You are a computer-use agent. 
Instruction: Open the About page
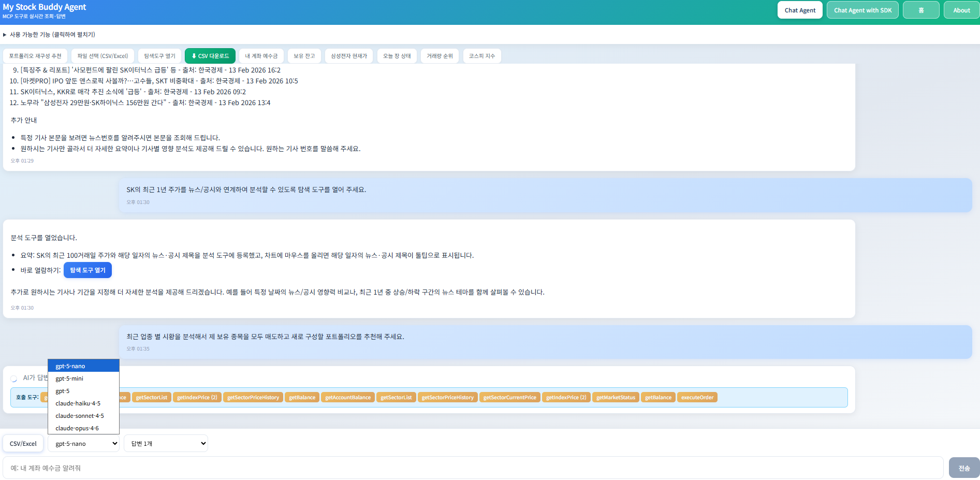[x=961, y=10]
